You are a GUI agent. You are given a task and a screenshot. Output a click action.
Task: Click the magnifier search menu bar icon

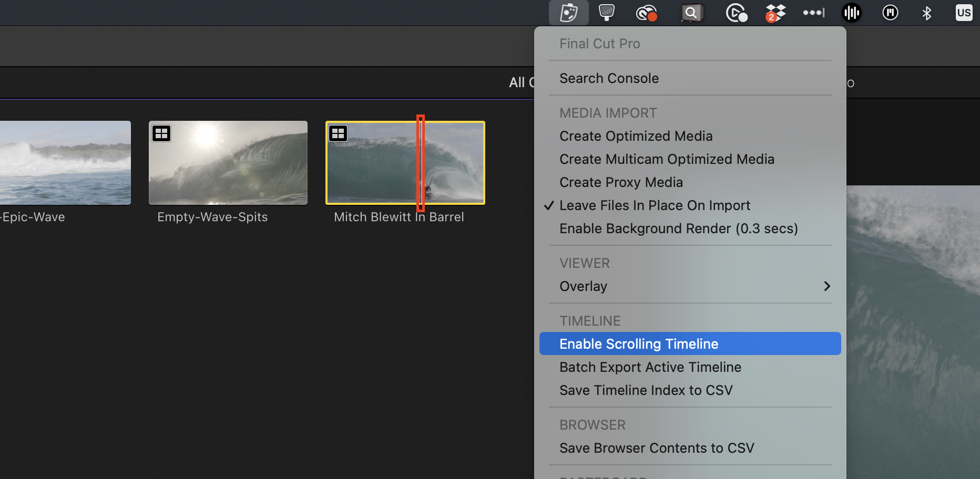pyautogui.click(x=692, y=13)
